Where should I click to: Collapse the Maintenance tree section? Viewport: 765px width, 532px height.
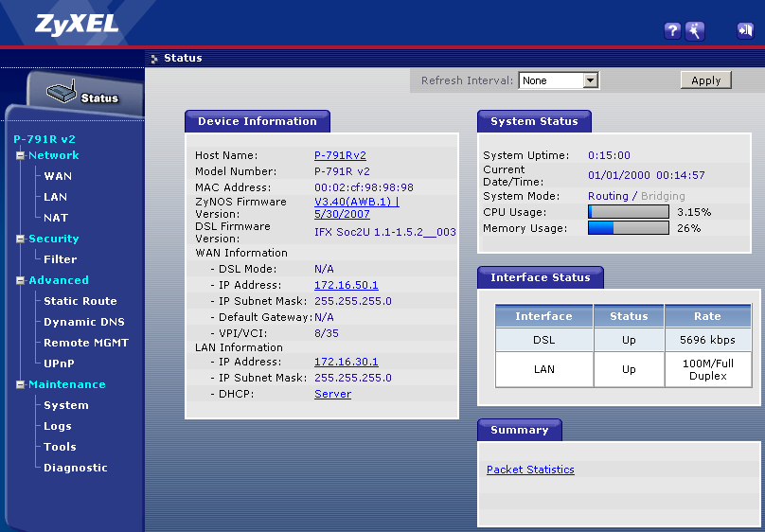(x=20, y=384)
